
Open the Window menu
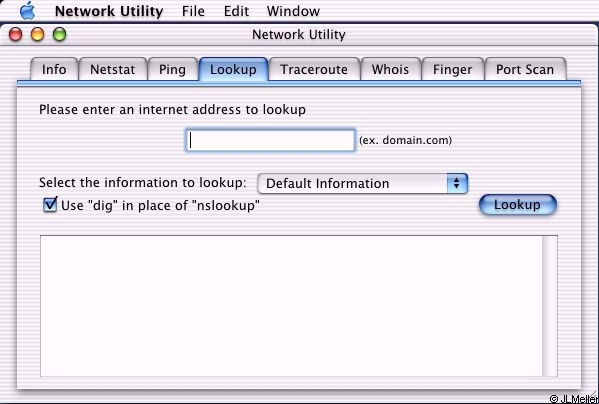[293, 11]
